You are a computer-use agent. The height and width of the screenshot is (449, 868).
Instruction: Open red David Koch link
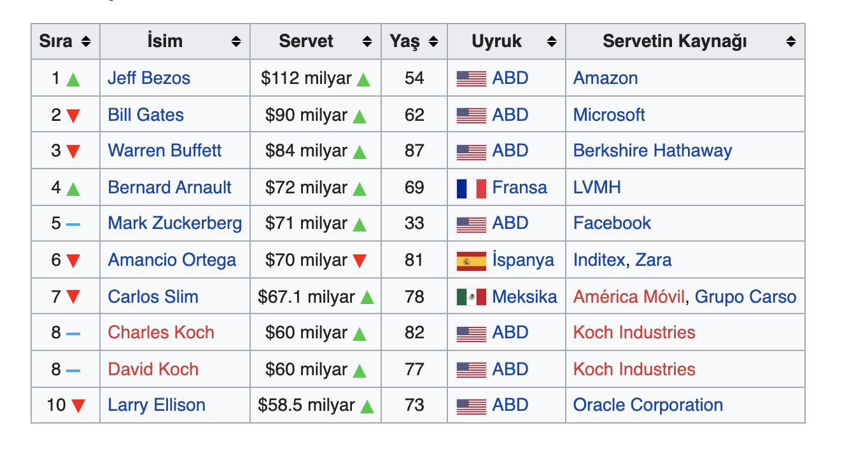pyautogui.click(x=153, y=370)
